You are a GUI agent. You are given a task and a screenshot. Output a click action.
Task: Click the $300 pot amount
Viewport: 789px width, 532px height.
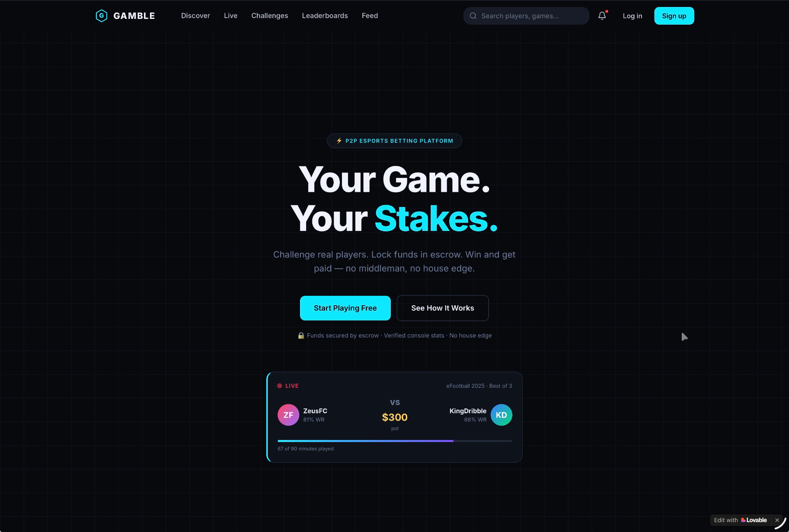click(x=394, y=417)
